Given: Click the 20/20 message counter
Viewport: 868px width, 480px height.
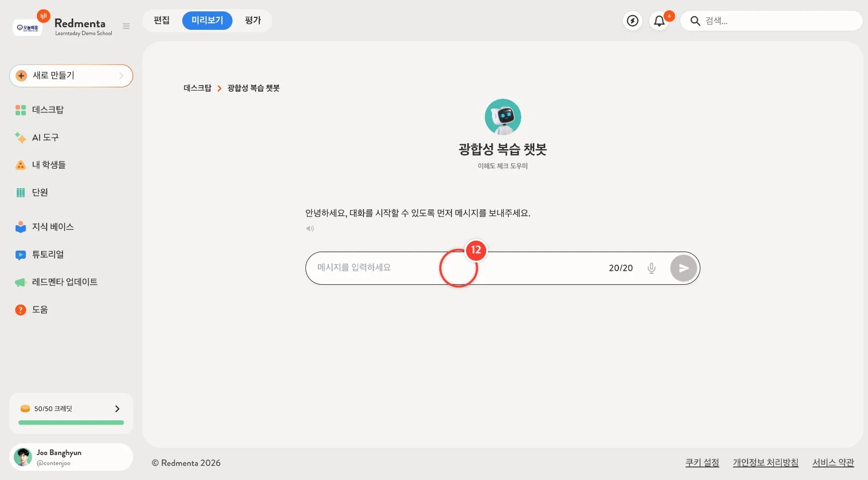Looking at the screenshot, I should (x=621, y=268).
